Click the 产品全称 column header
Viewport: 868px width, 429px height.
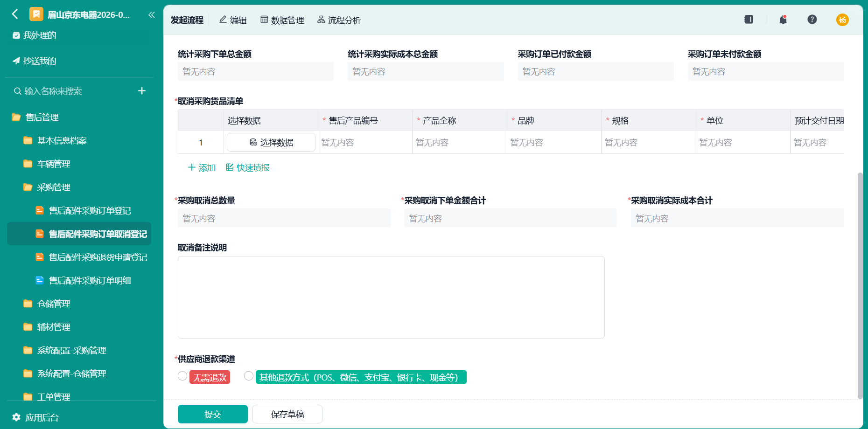[x=460, y=120]
